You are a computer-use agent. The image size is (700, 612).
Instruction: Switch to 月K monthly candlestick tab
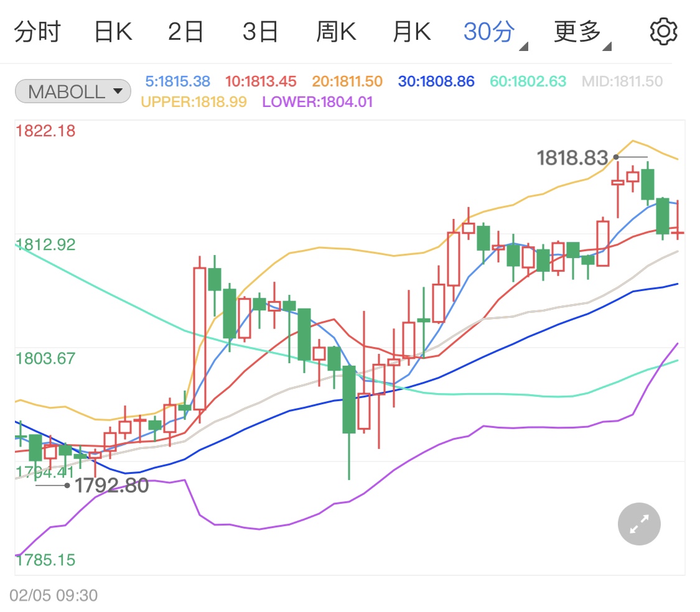point(412,32)
